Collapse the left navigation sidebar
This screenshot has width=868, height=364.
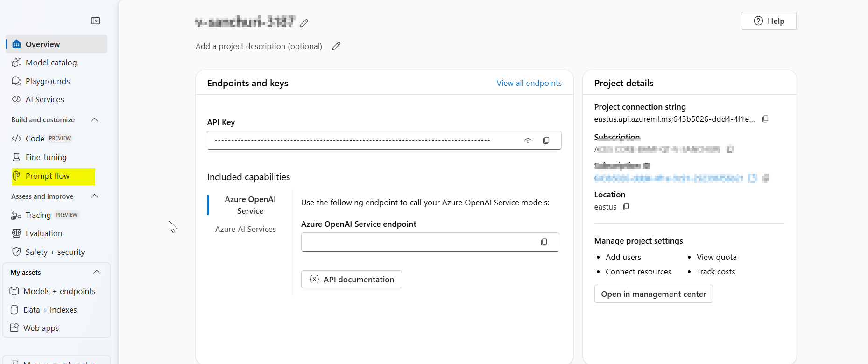pos(95,21)
